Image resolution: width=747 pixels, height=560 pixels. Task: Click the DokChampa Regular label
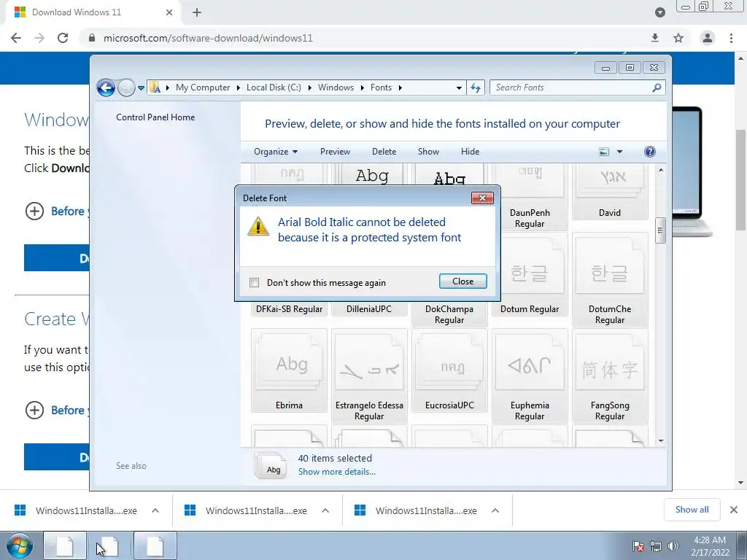tap(449, 314)
